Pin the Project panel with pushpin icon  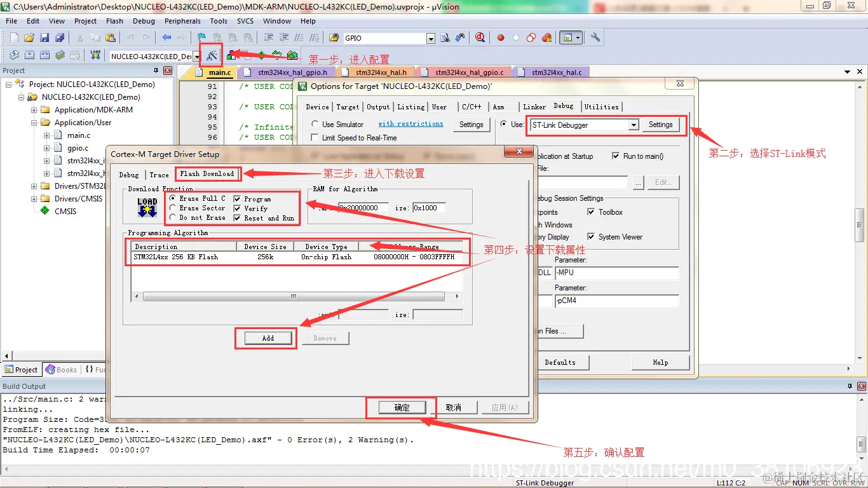[156, 71]
